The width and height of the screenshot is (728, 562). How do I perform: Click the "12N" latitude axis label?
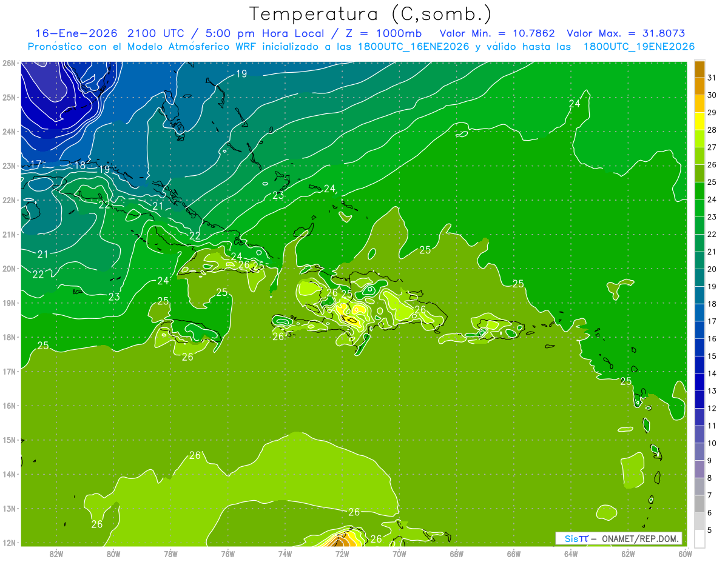[x=8, y=543]
